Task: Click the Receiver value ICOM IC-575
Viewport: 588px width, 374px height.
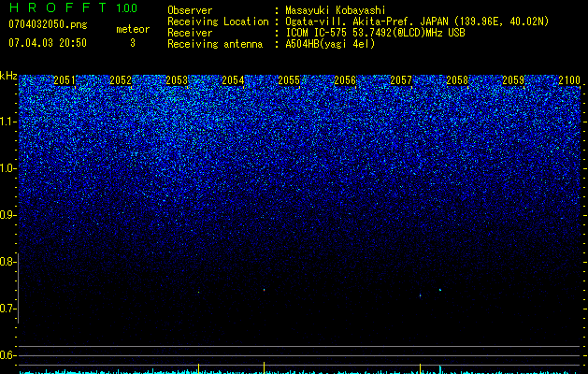Action: (x=316, y=33)
